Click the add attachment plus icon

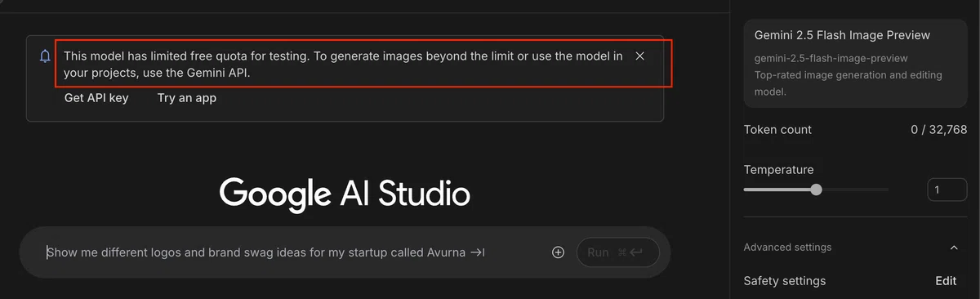point(559,252)
